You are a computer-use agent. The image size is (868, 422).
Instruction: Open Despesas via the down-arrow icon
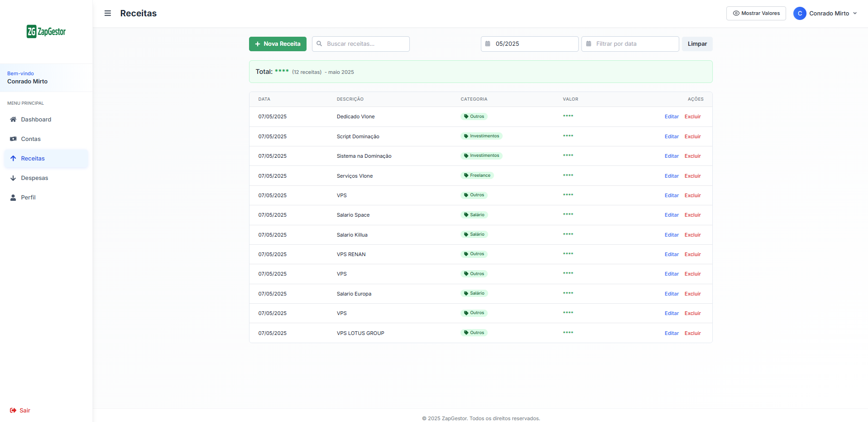point(13,178)
